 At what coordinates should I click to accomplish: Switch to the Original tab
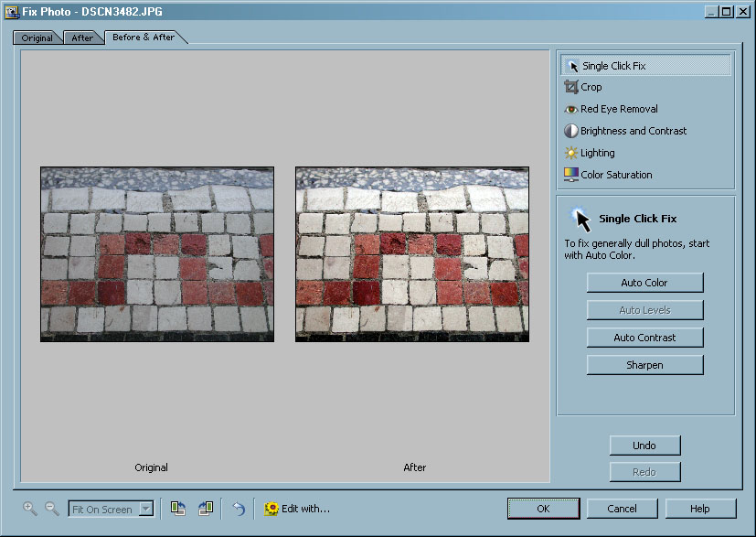(37, 38)
